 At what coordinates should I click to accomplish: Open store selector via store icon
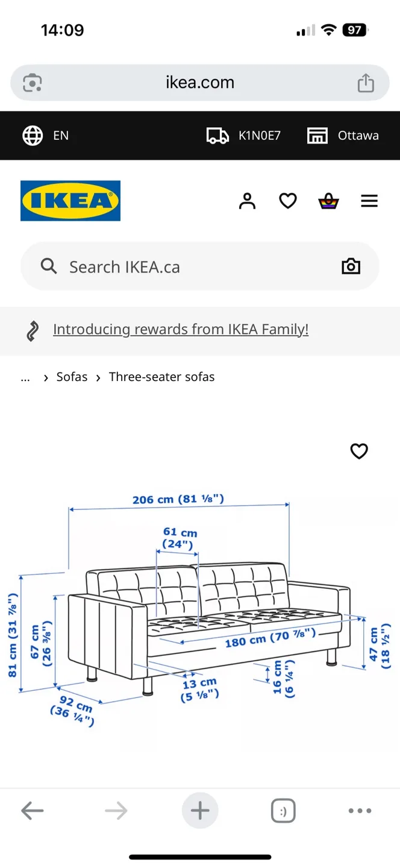(317, 135)
